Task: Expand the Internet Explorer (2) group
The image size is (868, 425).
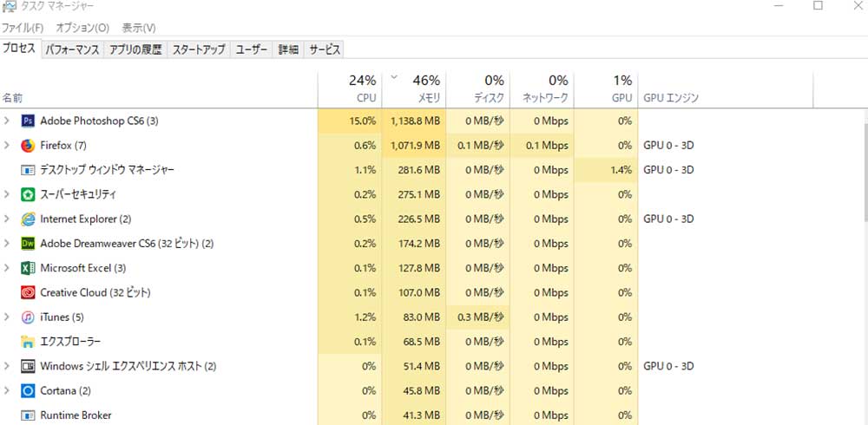Action: [7, 219]
